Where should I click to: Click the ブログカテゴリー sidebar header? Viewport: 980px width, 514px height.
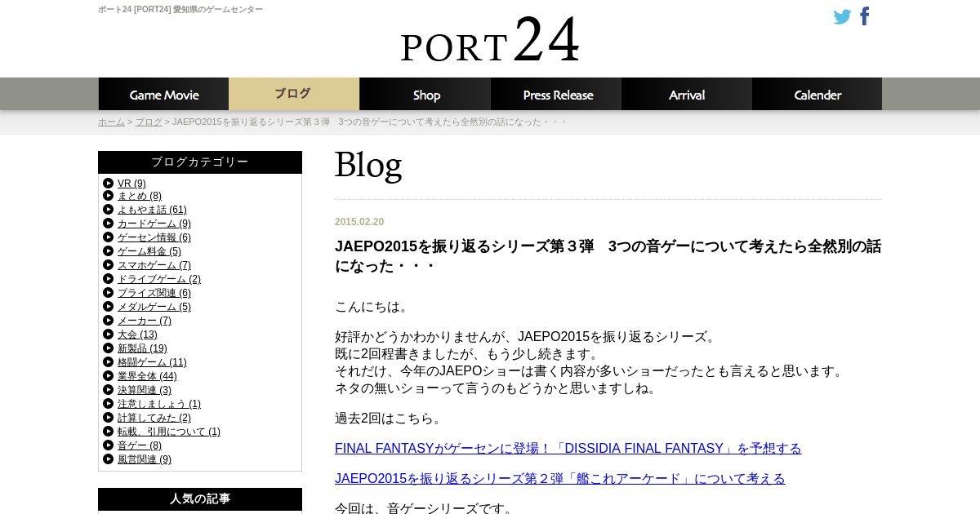tap(200, 162)
